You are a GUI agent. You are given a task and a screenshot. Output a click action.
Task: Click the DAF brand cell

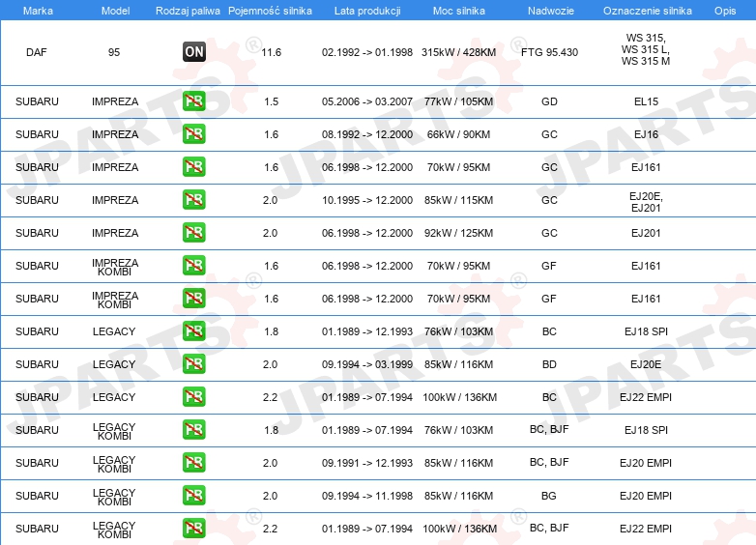pyautogui.click(x=37, y=52)
